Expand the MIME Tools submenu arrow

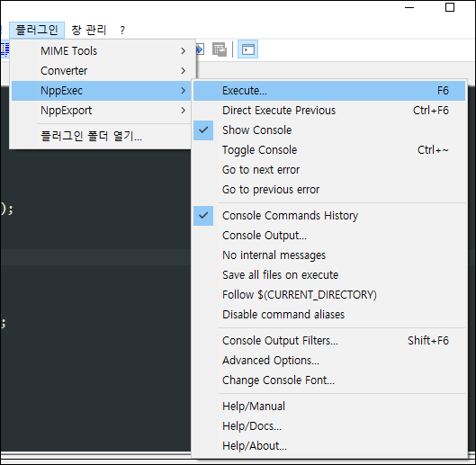pyautogui.click(x=183, y=51)
